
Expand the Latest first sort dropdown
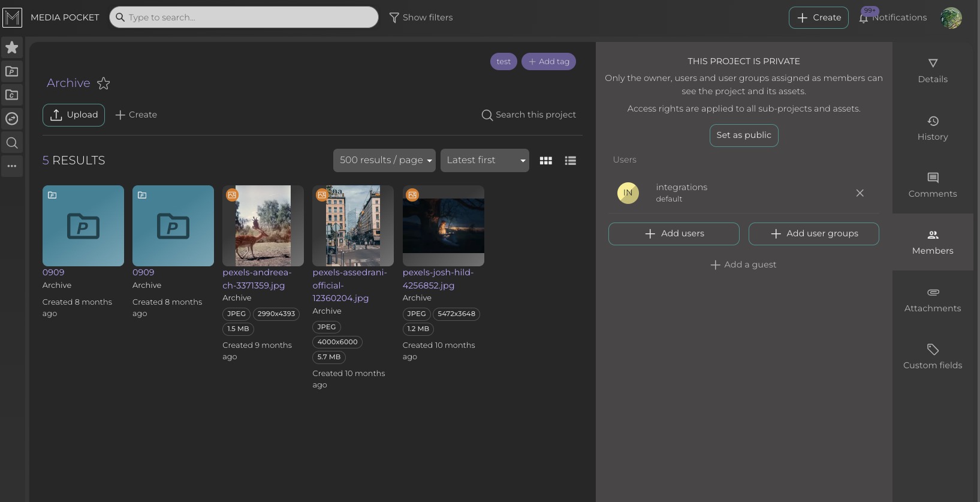[x=484, y=160]
